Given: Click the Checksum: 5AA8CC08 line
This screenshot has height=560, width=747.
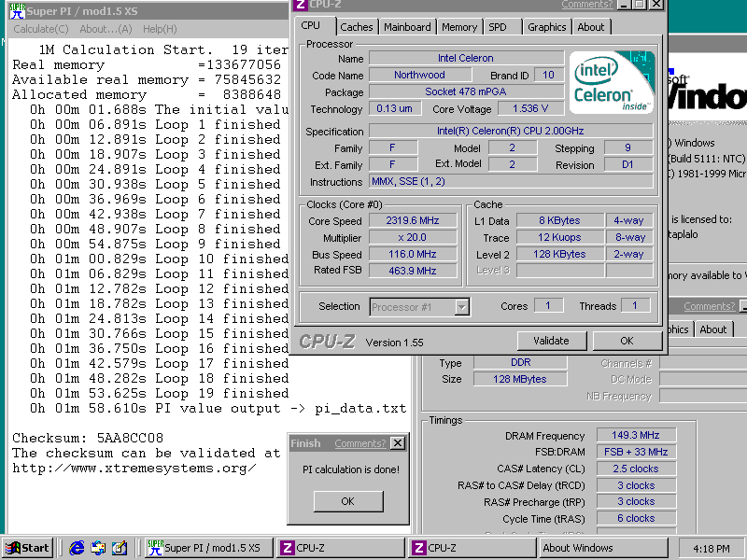Looking at the screenshot, I should (x=88, y=438).
